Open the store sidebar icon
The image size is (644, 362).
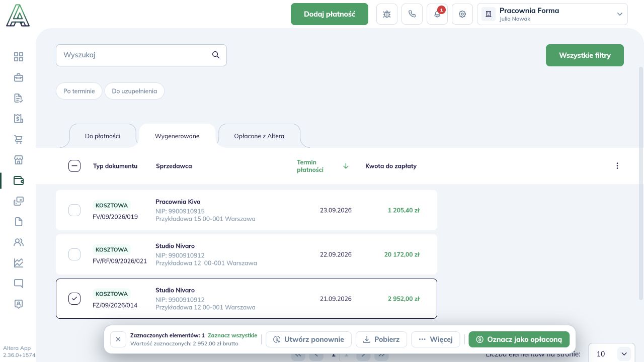[x=19, y=160]
